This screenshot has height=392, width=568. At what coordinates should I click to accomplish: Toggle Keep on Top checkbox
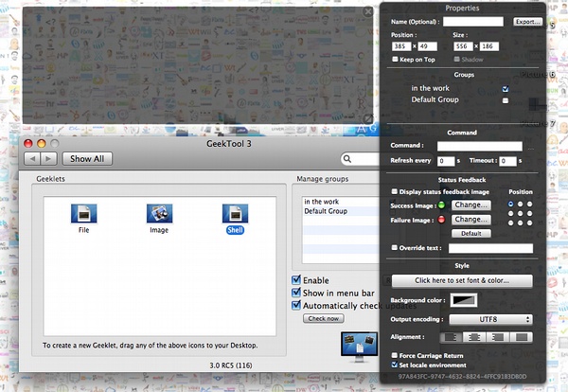point(395,59)
